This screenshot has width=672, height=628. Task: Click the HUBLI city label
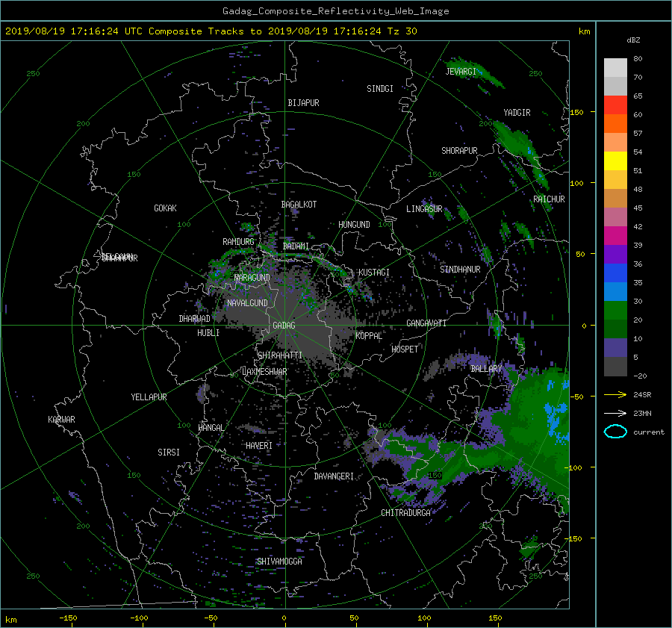point(208,333)
